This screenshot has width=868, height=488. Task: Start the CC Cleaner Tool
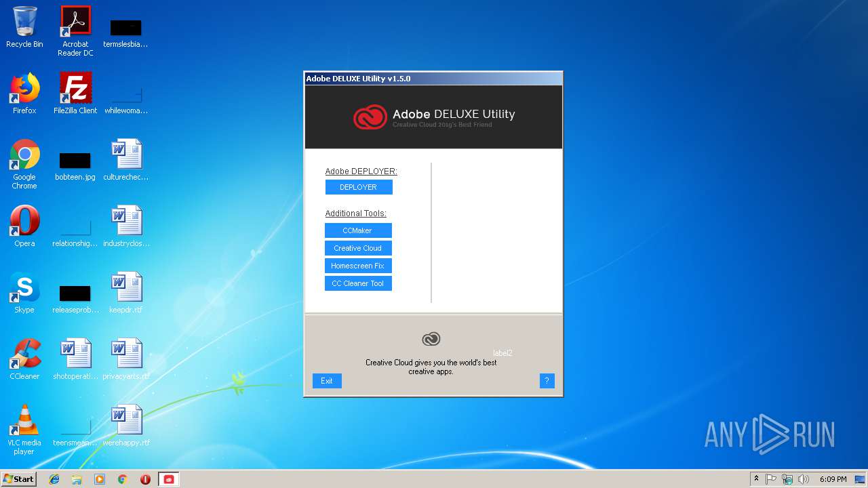(x=357, y=283)
